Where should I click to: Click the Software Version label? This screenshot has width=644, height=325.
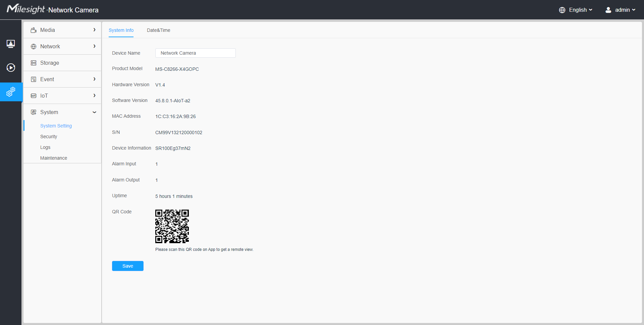(130, 100)
